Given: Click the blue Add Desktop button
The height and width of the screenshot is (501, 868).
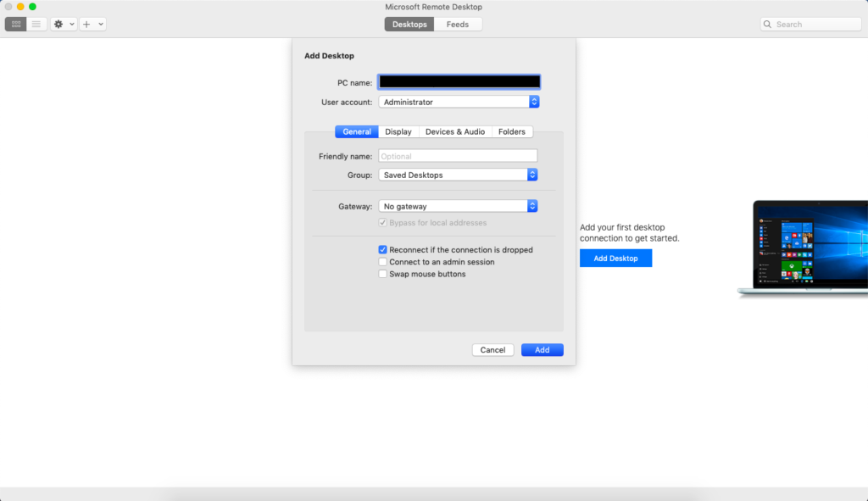Looking at the screenshot, I should [615, 258].
